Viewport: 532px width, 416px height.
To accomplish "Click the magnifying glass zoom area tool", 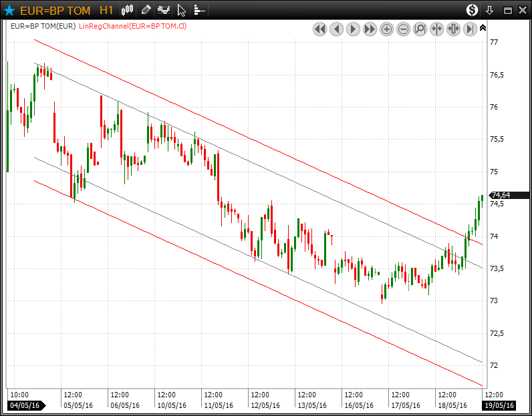I will pos(420,29).
